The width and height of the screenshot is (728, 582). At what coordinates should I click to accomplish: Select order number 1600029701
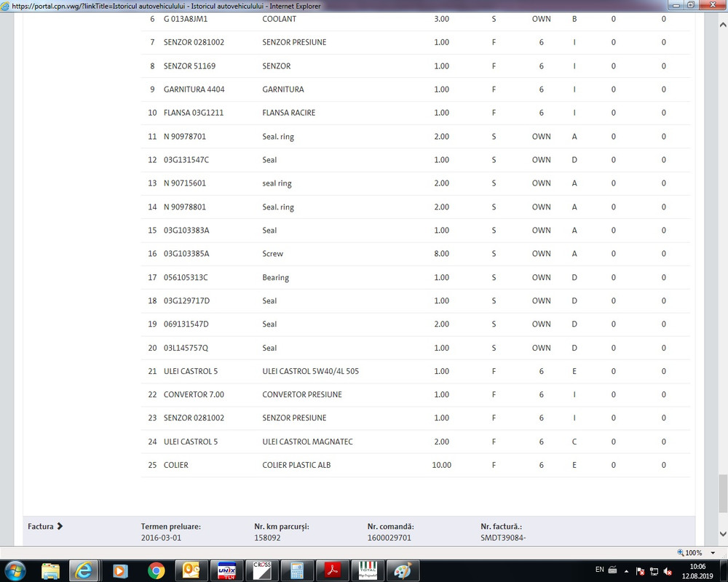[389, 538]
